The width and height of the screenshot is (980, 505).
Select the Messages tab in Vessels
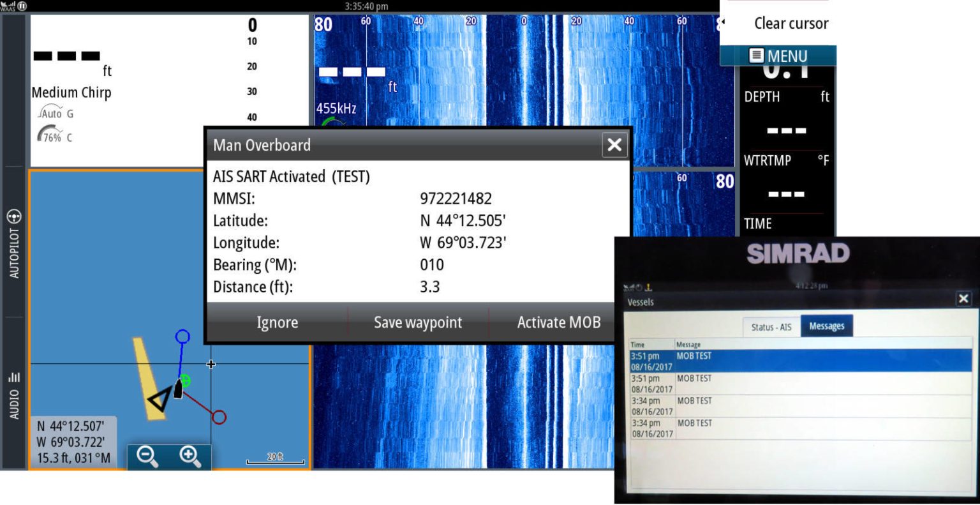(x=827, y=326)
